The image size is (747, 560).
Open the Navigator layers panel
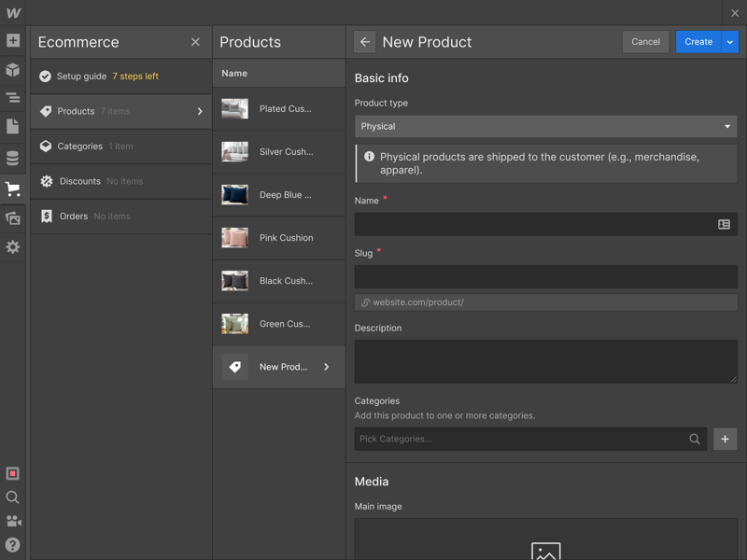(13, 98)
